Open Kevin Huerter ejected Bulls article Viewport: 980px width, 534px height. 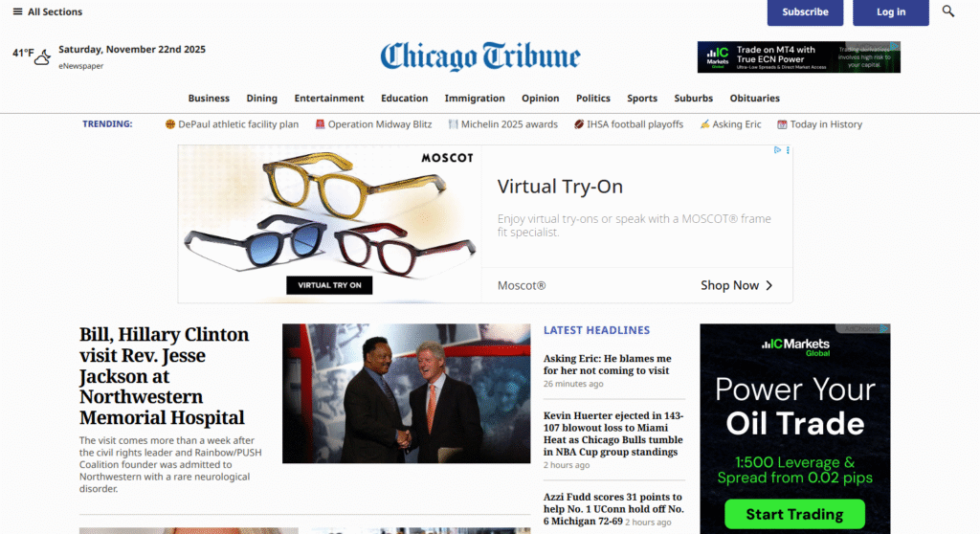(613, 434)
